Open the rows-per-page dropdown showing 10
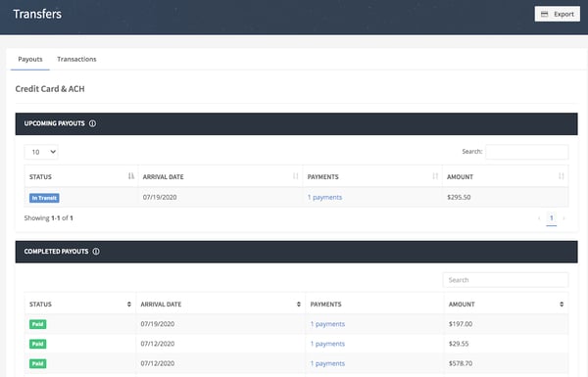Screen dimensions: 588x377 (41, 152)
